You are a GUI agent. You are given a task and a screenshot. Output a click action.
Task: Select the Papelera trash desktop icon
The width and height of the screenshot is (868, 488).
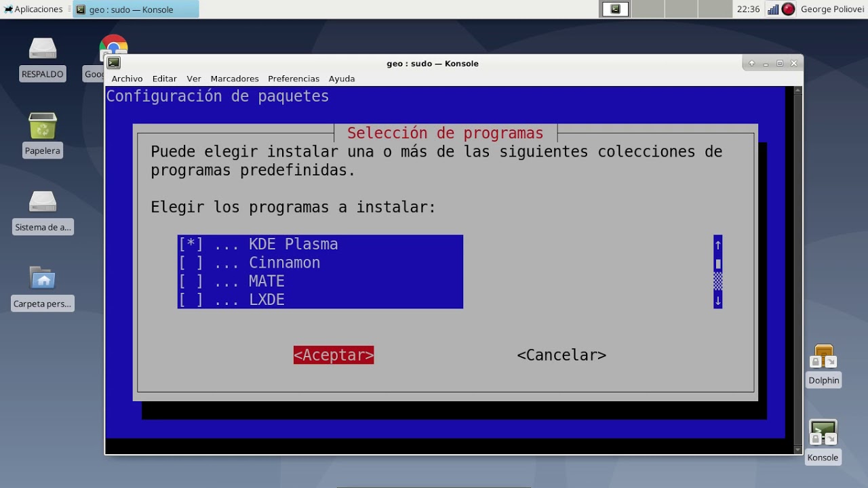click(x=43, y=135)
